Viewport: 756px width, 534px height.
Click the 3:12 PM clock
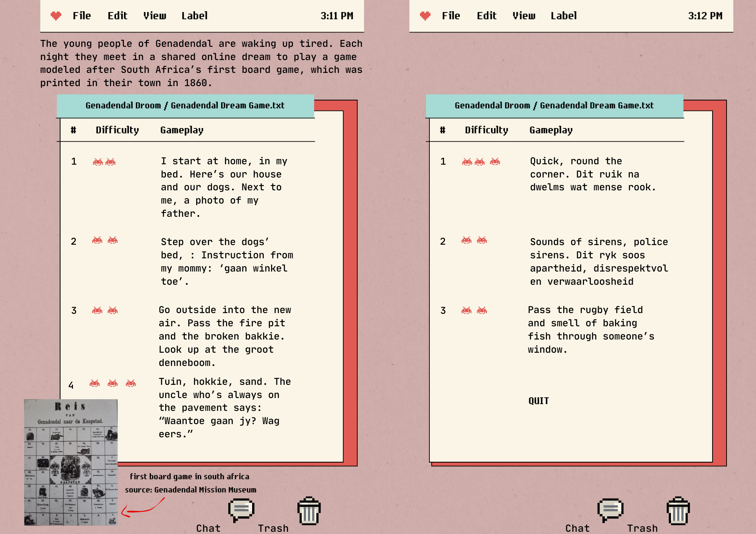coord(705,16)
